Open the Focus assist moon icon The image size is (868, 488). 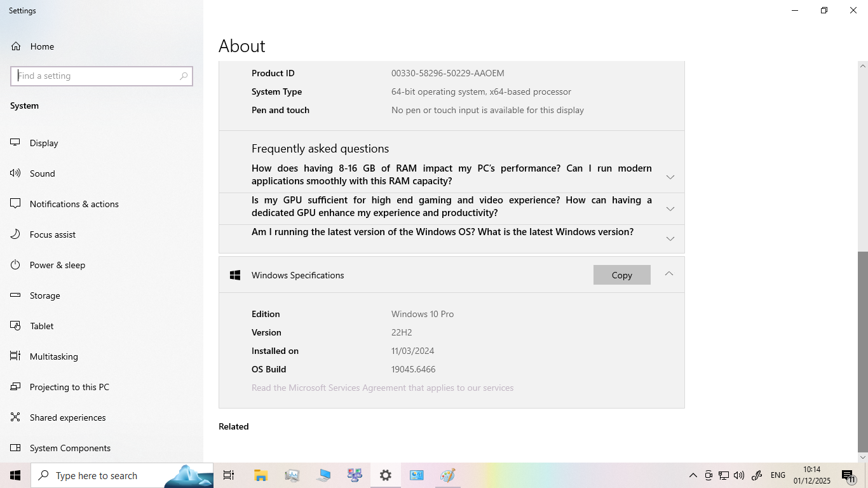click(16, 234)
